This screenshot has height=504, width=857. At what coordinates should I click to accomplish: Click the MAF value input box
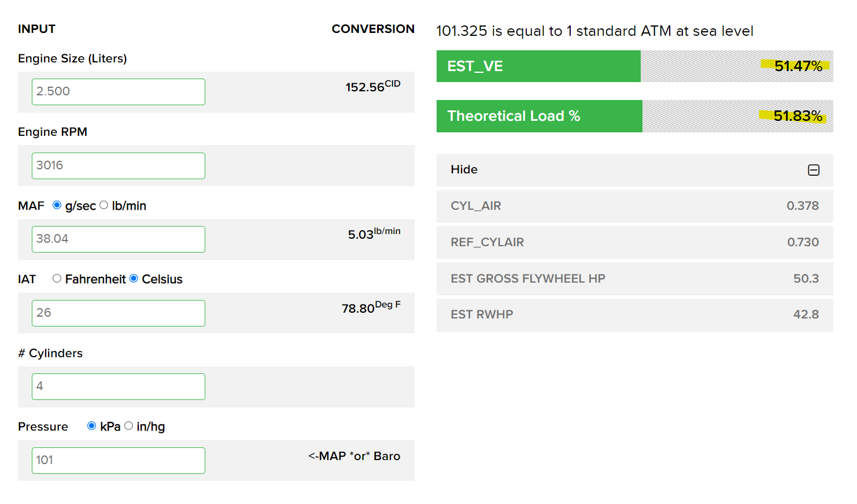click(x=119, y=239)
